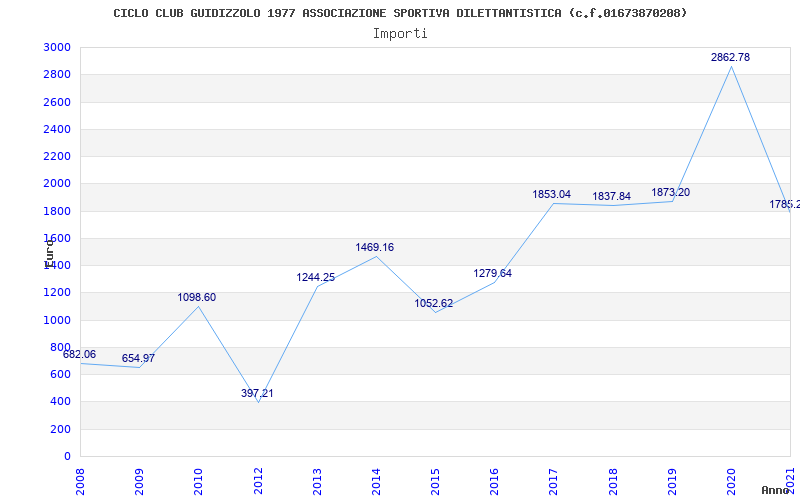The width and height of the screenshot is (800, 500).
Task: Click the 1873.20 data label
Action: click(x=670, y=192)
